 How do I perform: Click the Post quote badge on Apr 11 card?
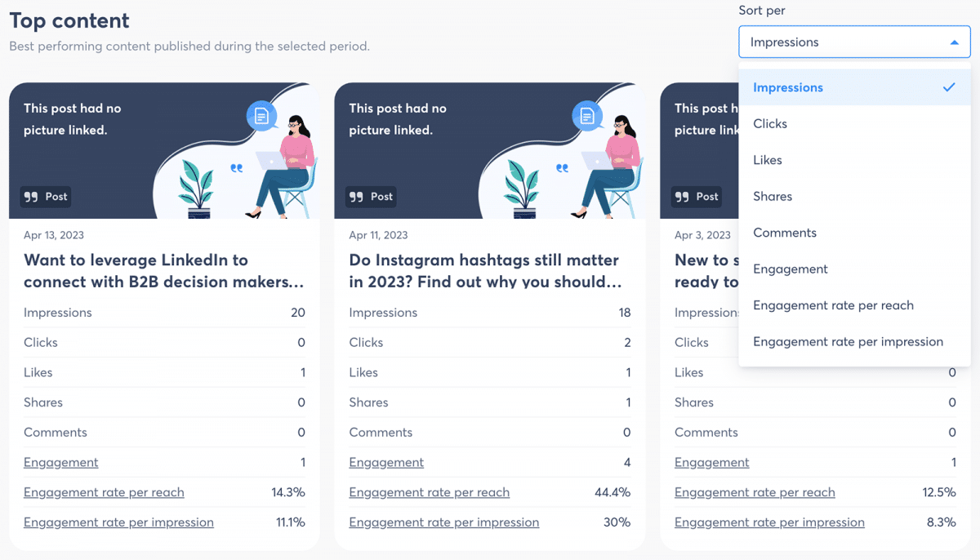(371, 197)
